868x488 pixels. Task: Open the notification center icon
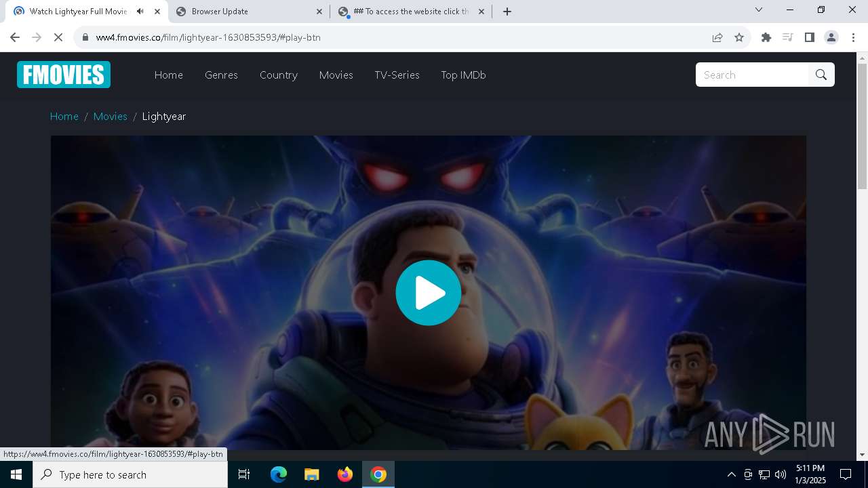pyautogui.click(x=846, y=474)
